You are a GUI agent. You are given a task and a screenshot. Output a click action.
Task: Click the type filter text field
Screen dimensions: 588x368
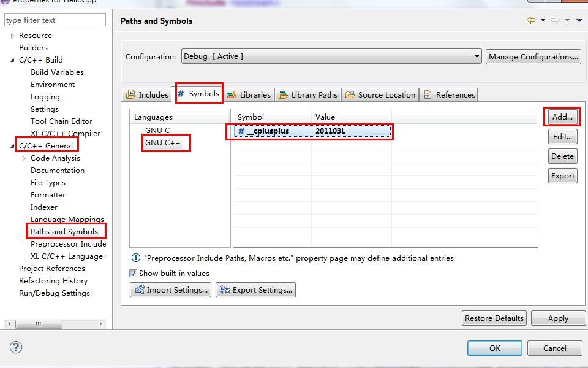click(55, 20)
